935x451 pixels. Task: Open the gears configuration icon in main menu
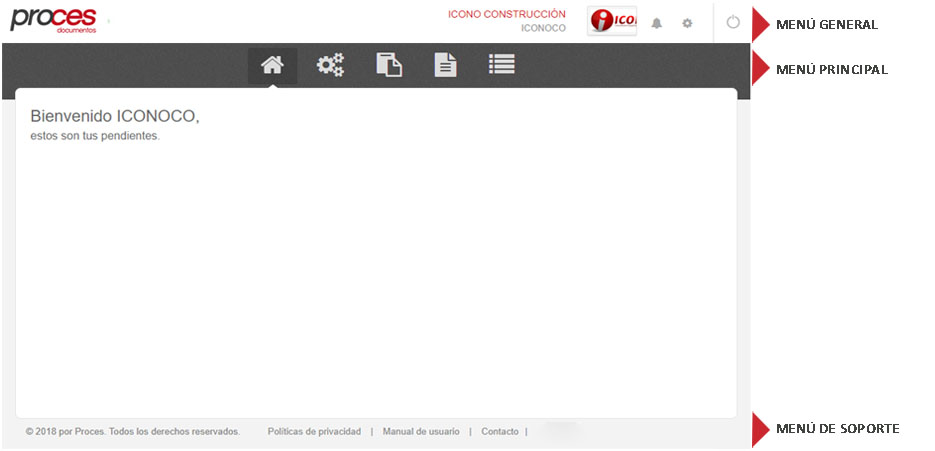330,65
